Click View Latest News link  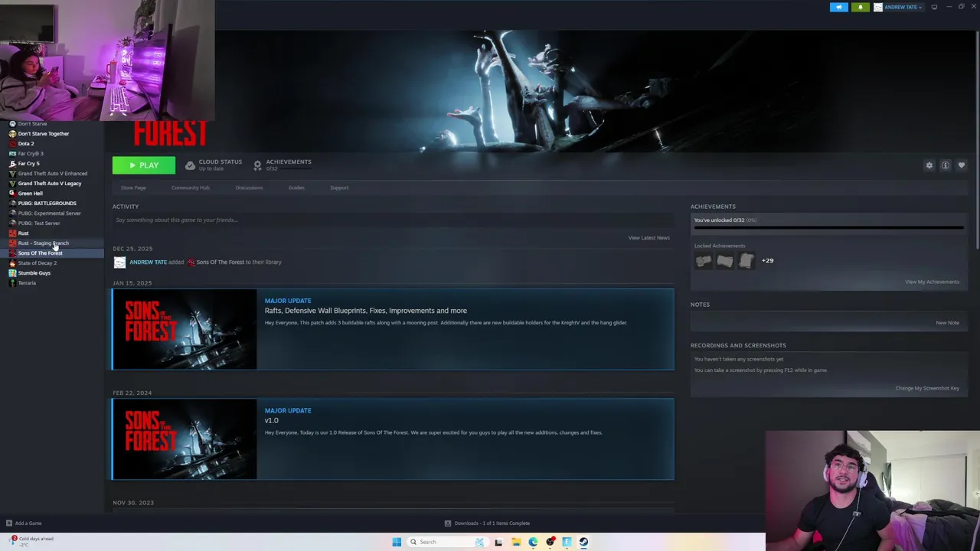(x=648, y=238)
